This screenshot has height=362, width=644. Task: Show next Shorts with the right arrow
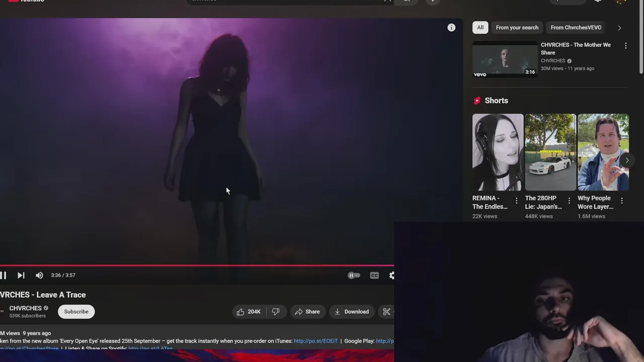point(627,160)
